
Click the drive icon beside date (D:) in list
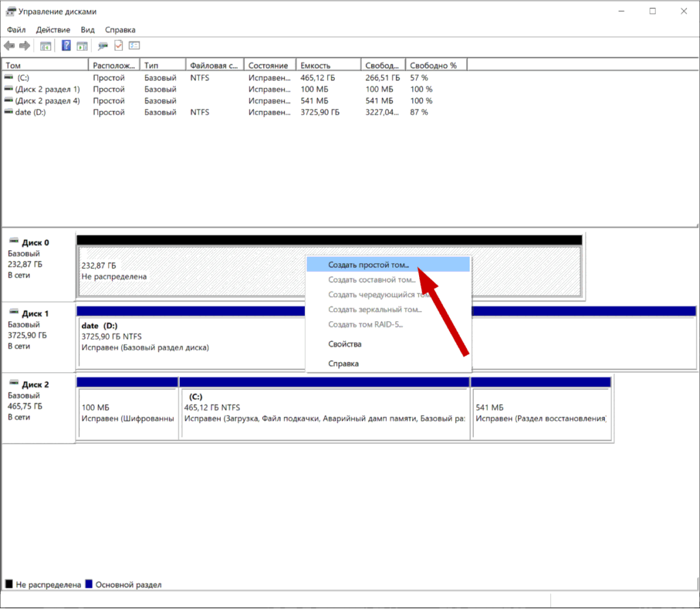coord(8,111)
